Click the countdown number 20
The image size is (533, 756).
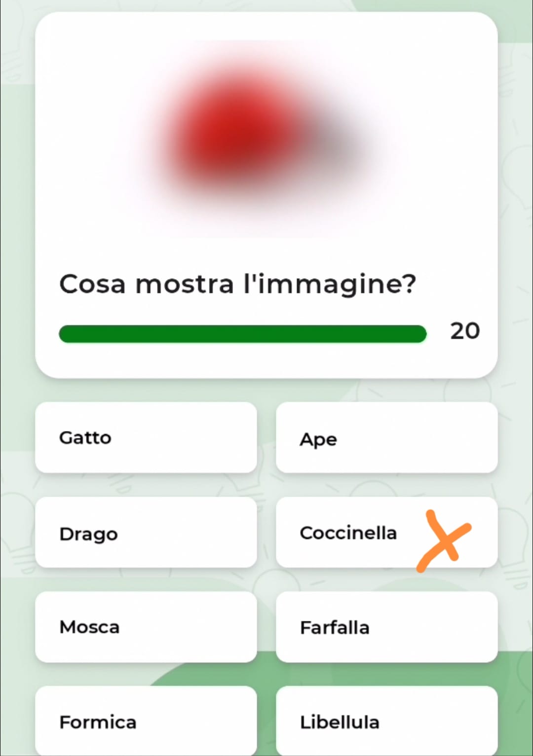pyautogui.click(x=464, y=331)
